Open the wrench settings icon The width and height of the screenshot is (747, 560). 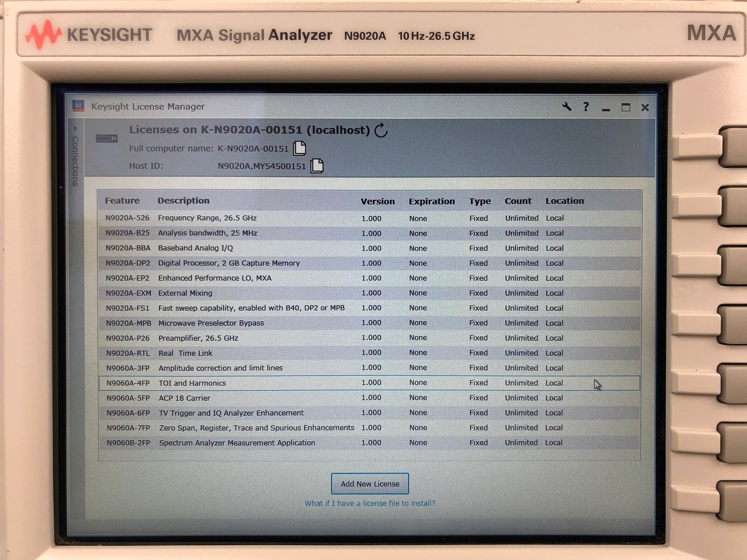point(566,106)
